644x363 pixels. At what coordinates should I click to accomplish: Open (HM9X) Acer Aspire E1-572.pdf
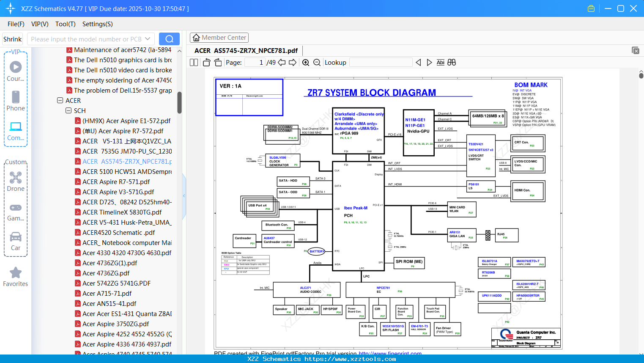coord(126,121)
